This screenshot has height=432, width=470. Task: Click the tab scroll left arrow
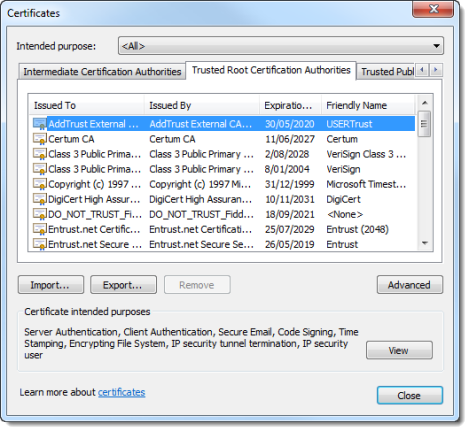[422, 70]
